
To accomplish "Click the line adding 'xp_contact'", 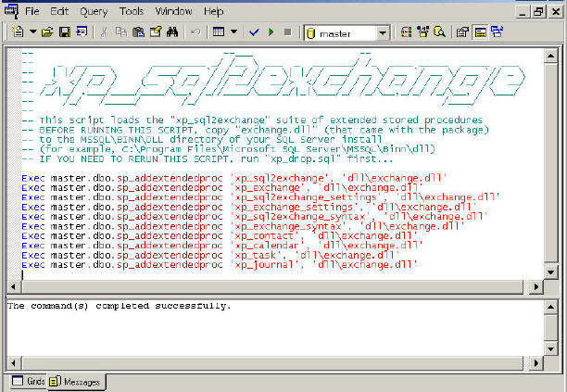I will (x=220, y=235).
